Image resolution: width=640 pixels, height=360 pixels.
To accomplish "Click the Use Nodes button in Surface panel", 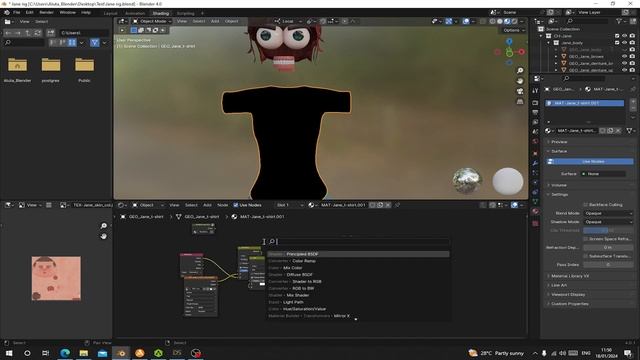I will click(590, 162).
